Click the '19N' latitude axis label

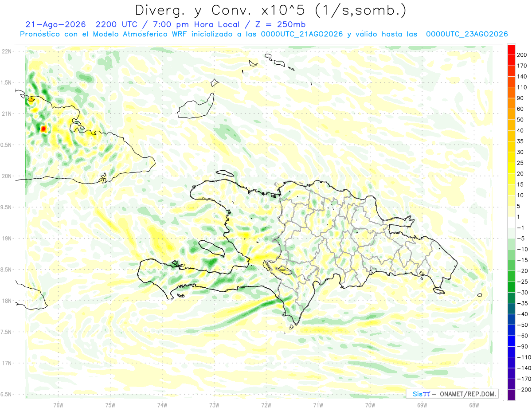point(6,239)
